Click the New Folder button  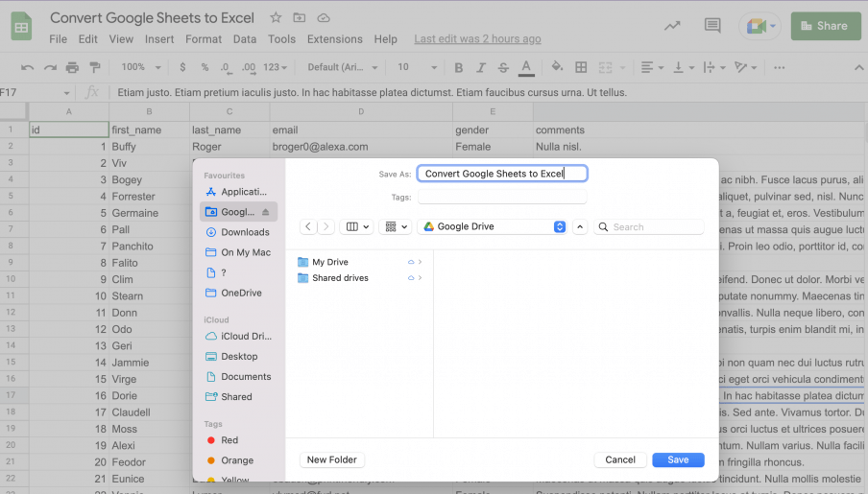tap(331, 459)
